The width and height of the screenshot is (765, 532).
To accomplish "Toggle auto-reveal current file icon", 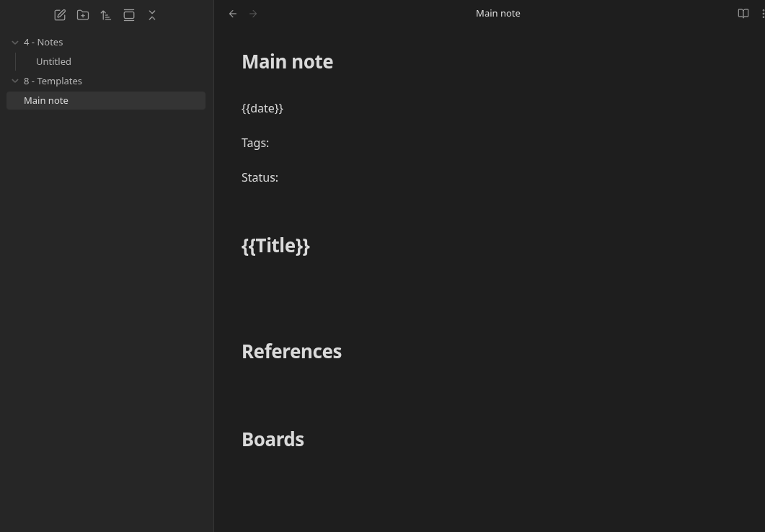I will 129,15.
